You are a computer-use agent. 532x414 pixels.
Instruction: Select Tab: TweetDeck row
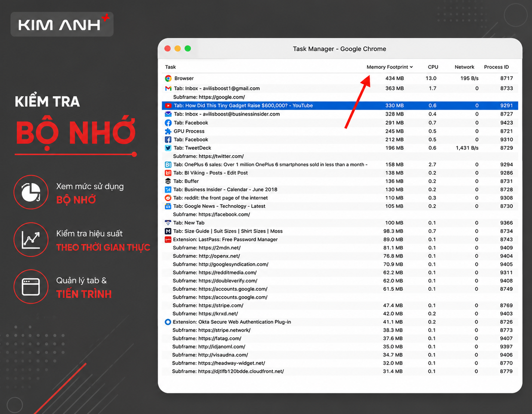[x=340, y=148]
